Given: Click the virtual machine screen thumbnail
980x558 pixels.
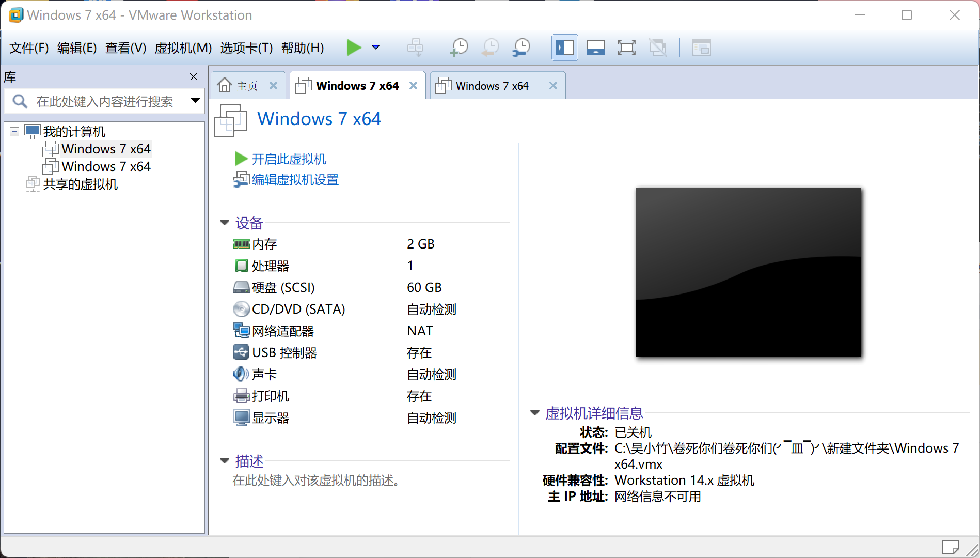Looking at the screenshot, I should pyautogui.click(x=748, y=272).
